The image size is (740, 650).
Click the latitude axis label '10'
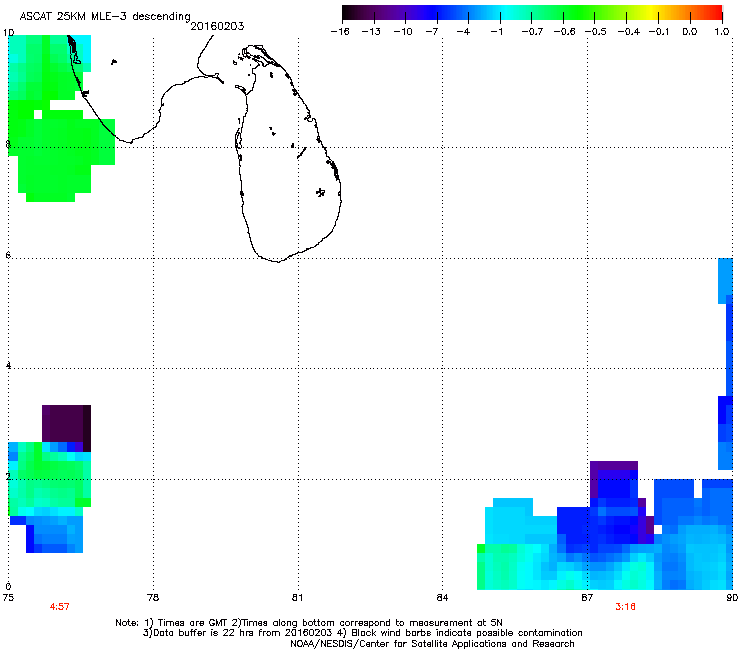8,33
